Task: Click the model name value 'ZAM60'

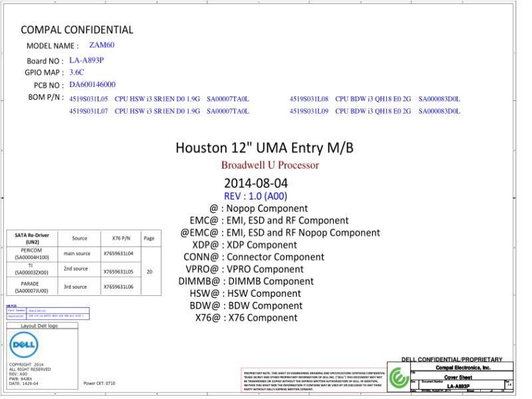Action: tap(102, 45)
